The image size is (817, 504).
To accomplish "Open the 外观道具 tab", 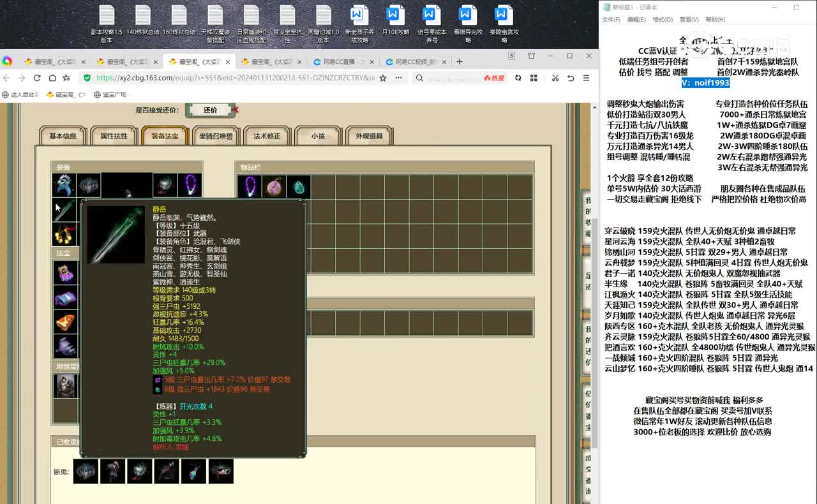I will [369, 136].
